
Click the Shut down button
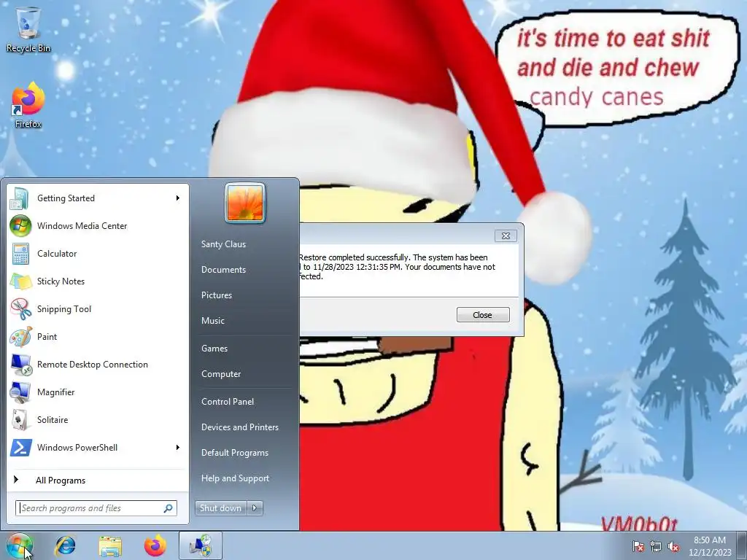(221, 508)
